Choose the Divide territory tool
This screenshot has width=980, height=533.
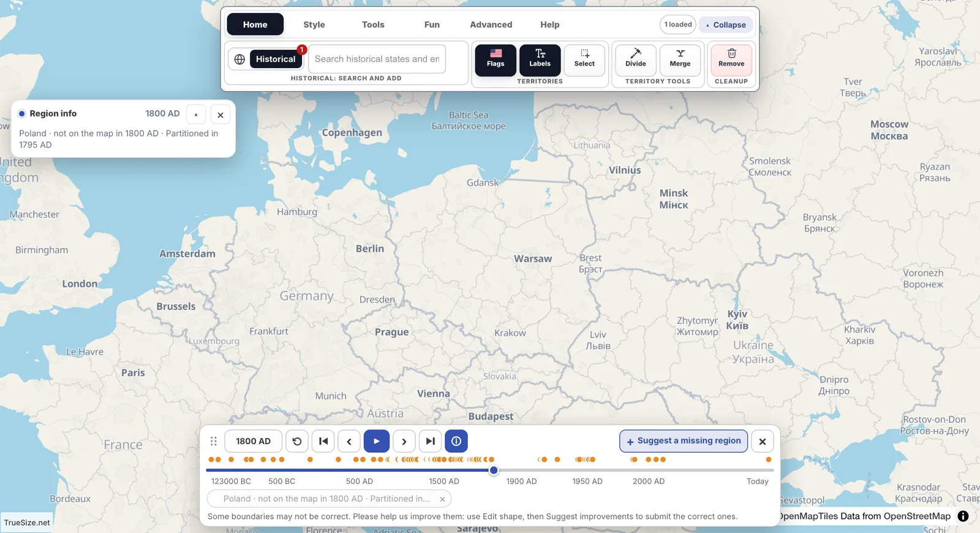636,60
